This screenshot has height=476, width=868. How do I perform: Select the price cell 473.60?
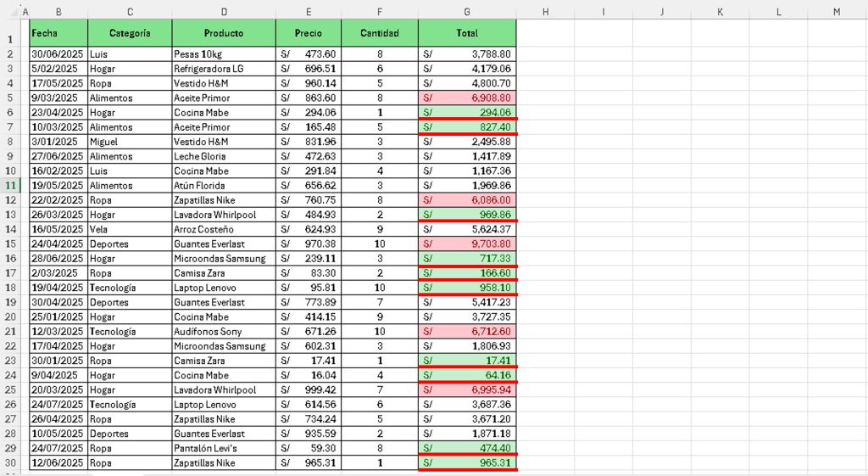click(309, 54)
